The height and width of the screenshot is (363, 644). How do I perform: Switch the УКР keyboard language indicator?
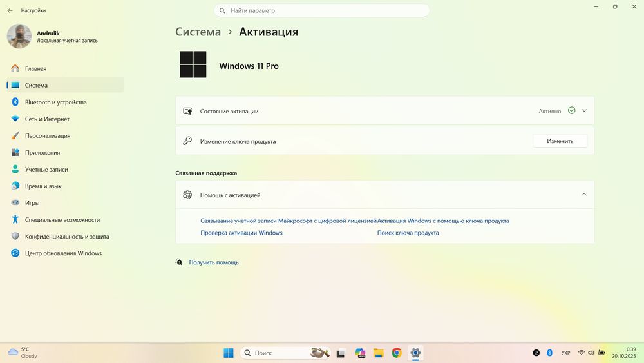tap(565, 353)
